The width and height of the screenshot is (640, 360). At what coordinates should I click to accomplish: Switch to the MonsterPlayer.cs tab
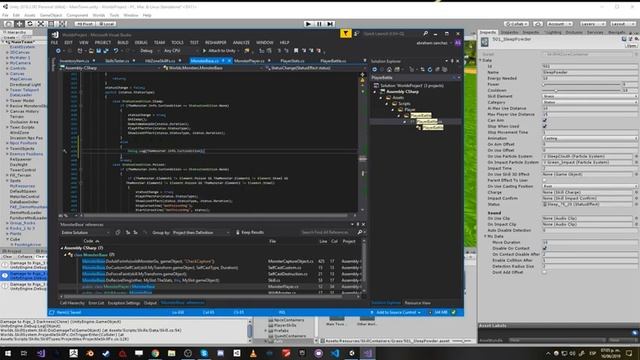pos(249,61)
